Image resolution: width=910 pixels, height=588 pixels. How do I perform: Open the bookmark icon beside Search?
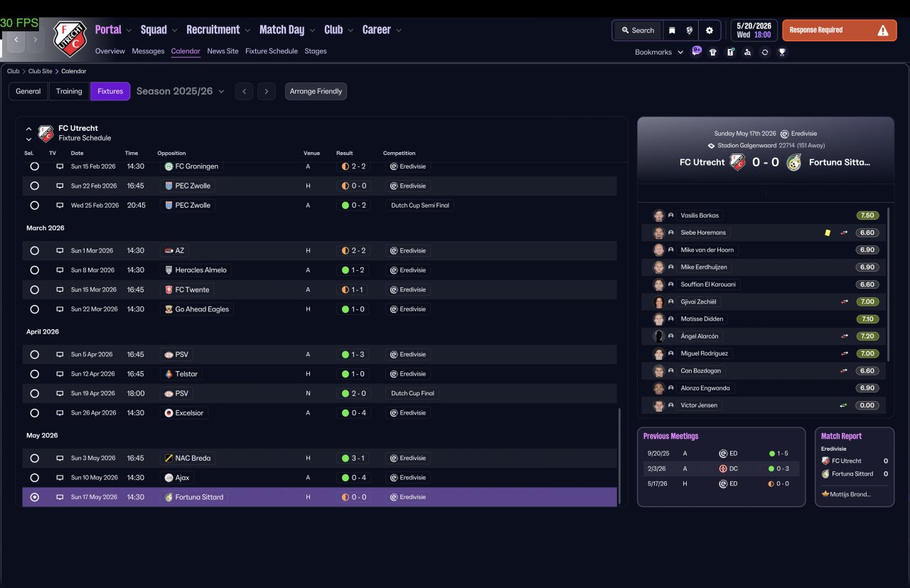coord(672,31)
